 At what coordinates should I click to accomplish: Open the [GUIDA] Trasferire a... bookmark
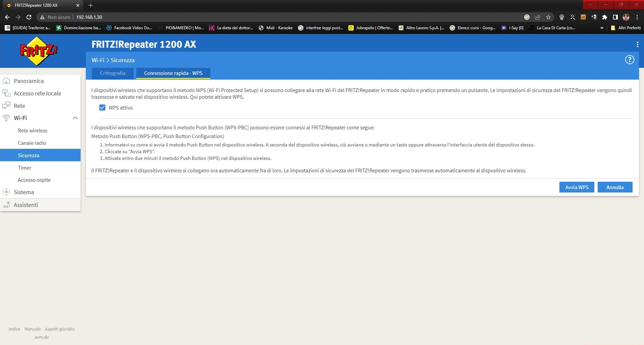(x=27, y=28)
